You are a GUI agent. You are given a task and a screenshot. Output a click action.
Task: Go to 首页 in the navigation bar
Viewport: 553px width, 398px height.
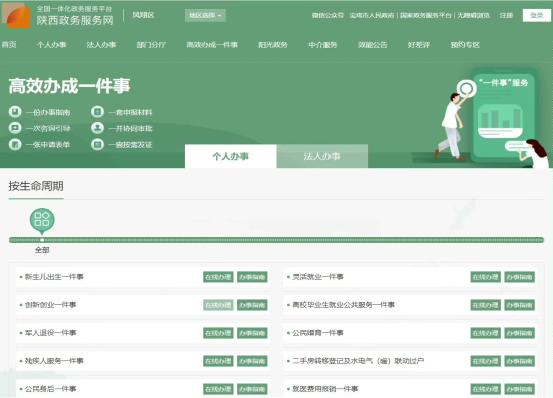pyautogui.click(x=9, y=45)
